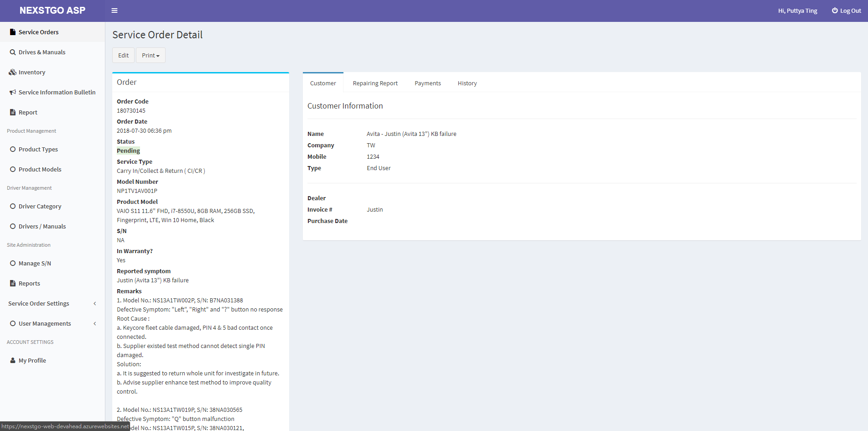Open the Payments tab
Image resolution: width=868 pixels, height=431 pixels.
pos(427,83)
